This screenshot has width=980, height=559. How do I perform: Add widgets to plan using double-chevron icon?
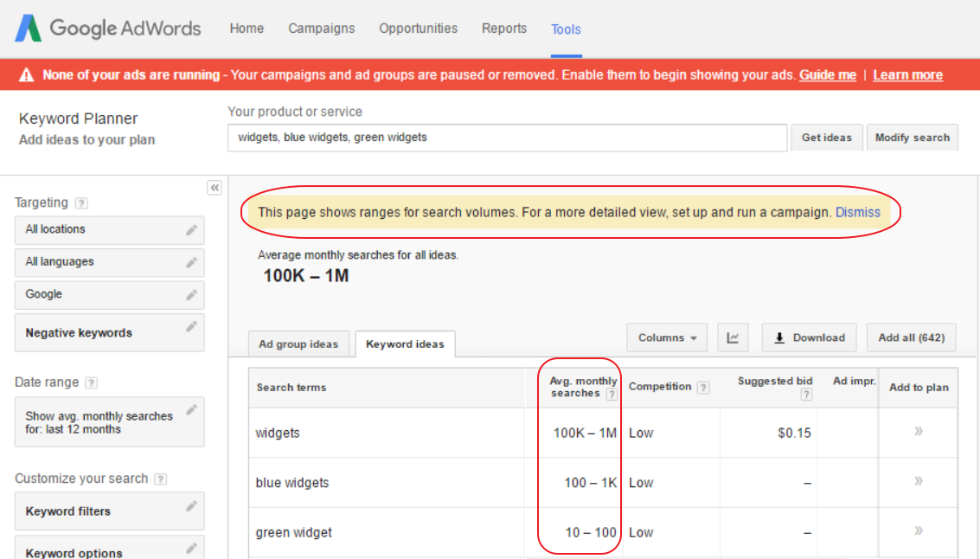[x=918, y=433]
